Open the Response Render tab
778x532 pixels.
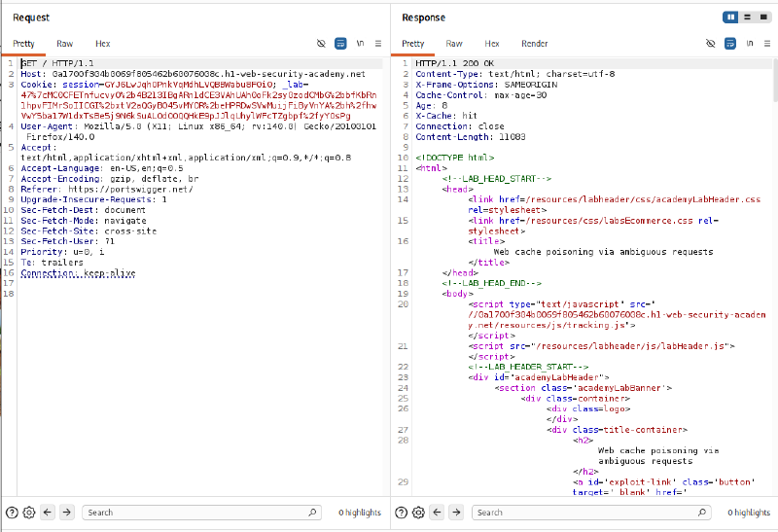534,44
